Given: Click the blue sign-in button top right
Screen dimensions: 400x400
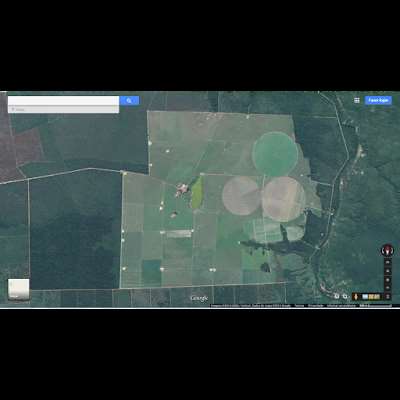Looking at the screenshot, I should click(x=378, y=100).
